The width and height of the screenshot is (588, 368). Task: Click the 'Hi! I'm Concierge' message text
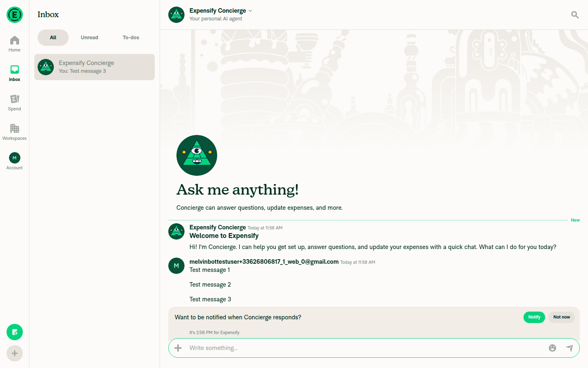[x=373, y=247]
